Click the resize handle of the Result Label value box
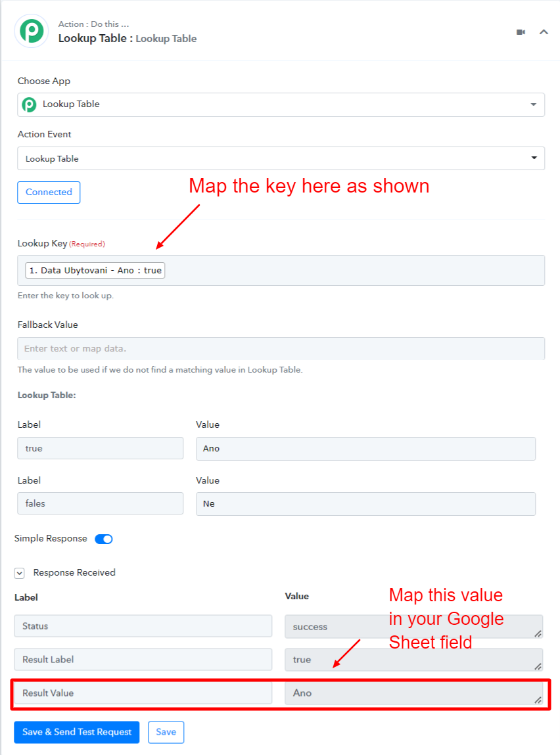This screenshot has height=755, width=560. 538,666
